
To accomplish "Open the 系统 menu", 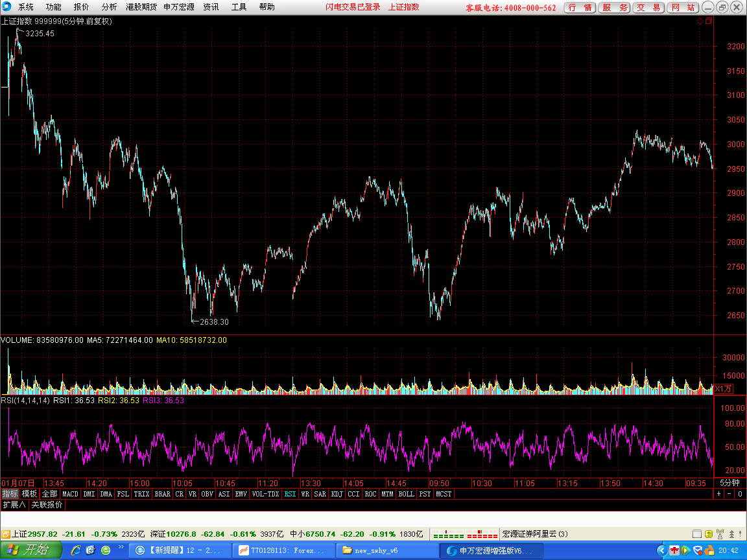I will (x=26, y=6).
